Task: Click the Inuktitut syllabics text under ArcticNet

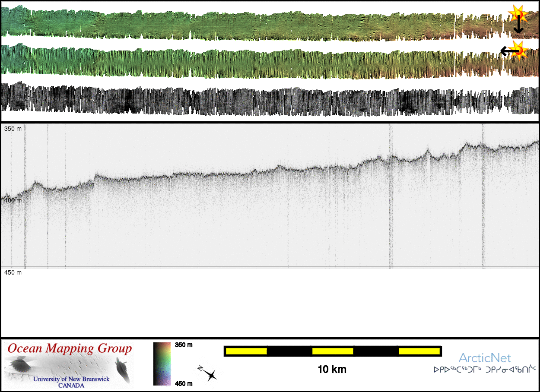Action: pos(485,370)
